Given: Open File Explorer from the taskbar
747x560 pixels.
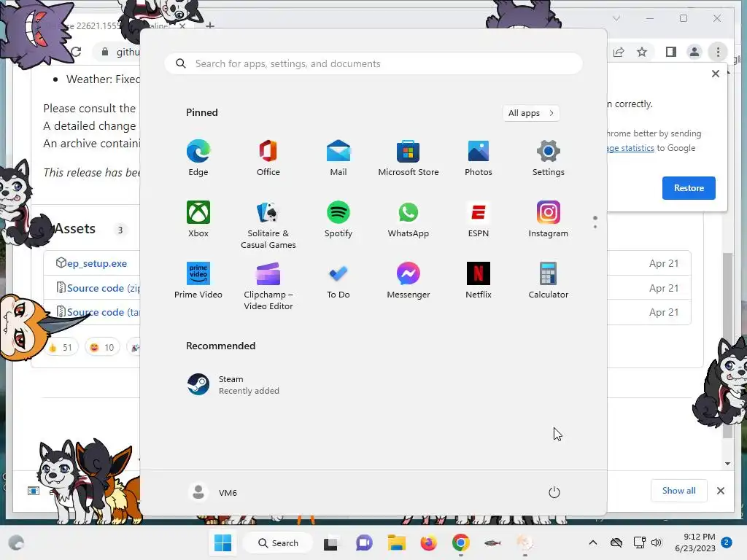Looking at the screenshot, I should pyautogui.click(x=396, y=542).
